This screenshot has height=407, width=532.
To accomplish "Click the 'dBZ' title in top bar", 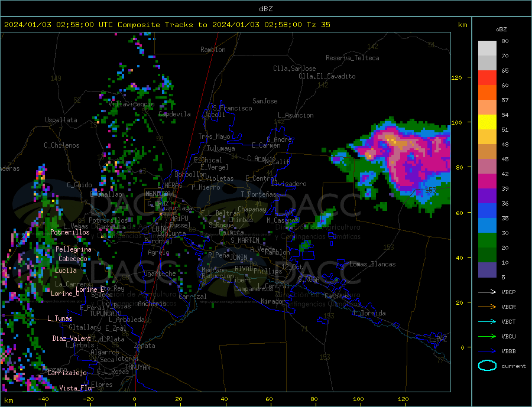I will [x=265, y=9].
